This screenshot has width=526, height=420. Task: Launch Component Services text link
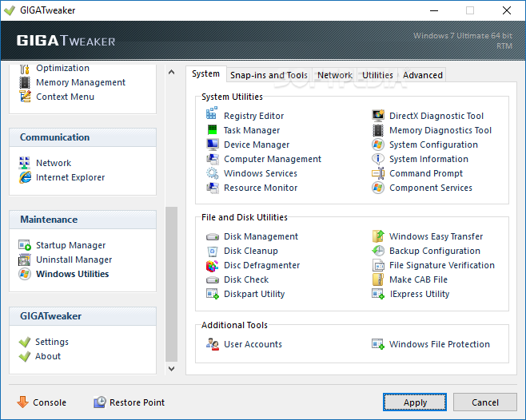[x=431, y=188]
